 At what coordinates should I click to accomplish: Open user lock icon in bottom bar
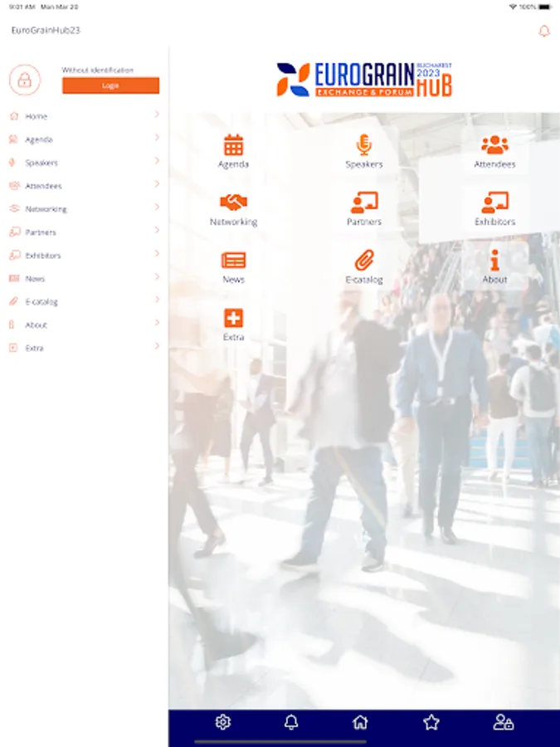click(x=503, y=722)
